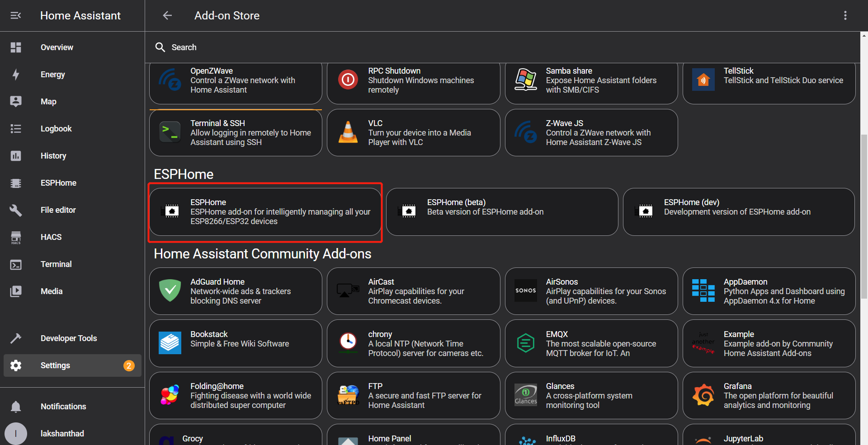Open the ESPHome (dev) add-on card
The width and height of the screenshot is (868, 445).
pos(739,212)
